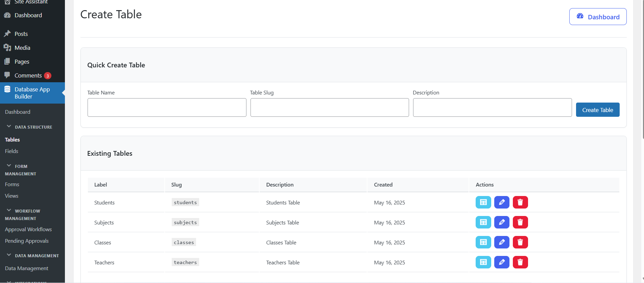
Task: Click the 'students' slug cell
Action: tap(185, 202)
